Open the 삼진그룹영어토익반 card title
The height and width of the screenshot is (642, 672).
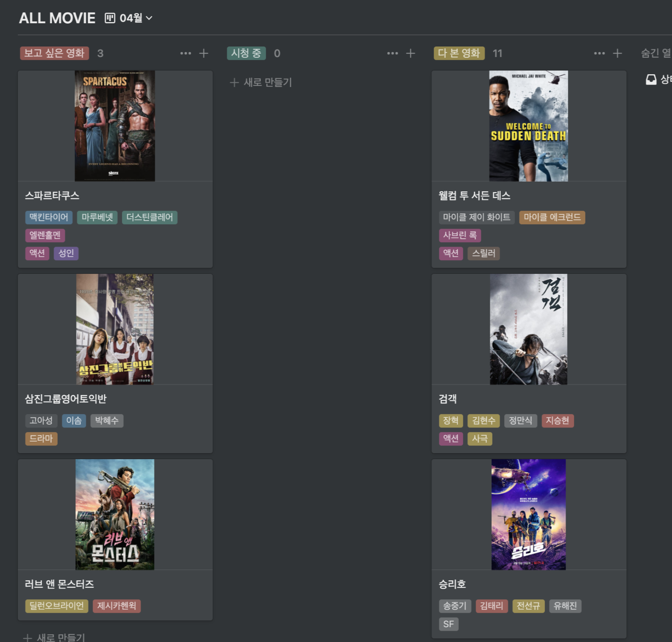(x=66, y=399)
